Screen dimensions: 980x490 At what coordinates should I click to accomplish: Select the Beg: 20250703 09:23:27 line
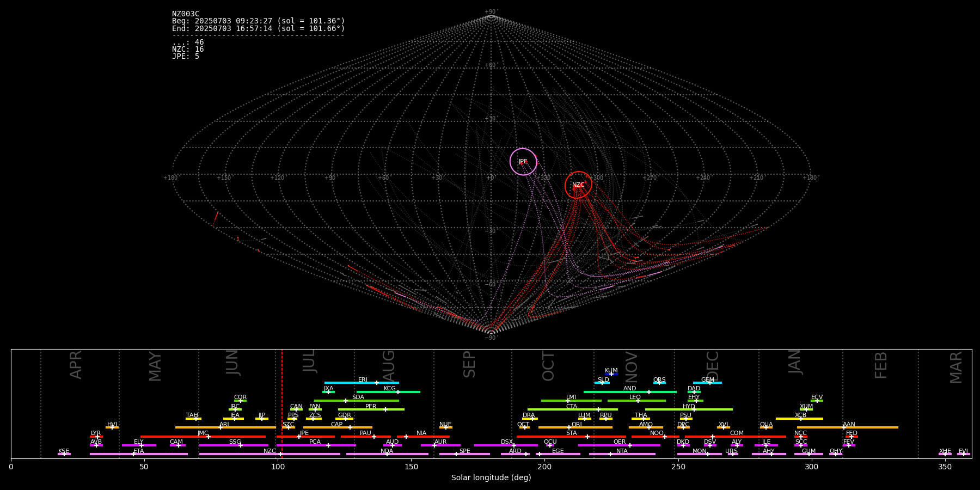coord(259,21)
